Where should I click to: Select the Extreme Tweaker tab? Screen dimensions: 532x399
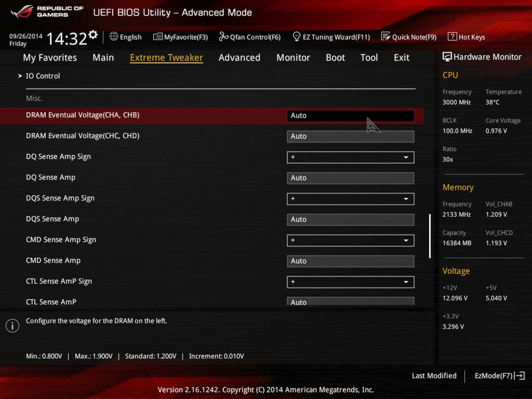pyautogui.click(x=166, y=57)
